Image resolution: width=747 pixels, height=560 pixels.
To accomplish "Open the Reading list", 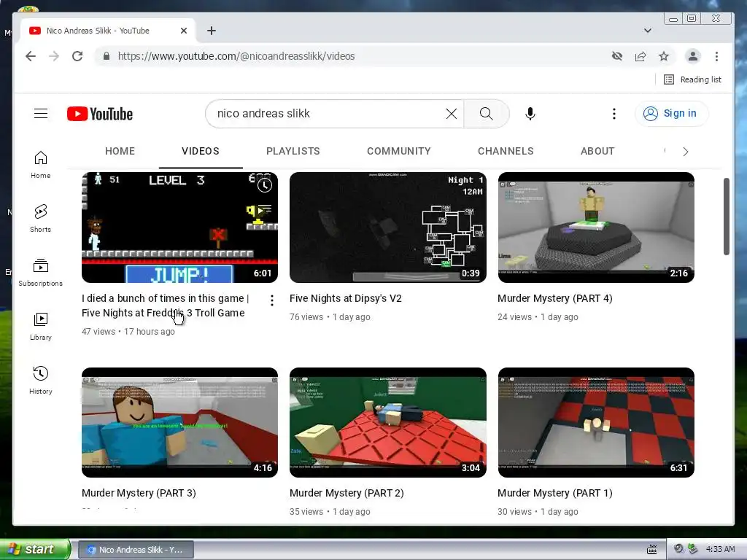I will point(693,79).
